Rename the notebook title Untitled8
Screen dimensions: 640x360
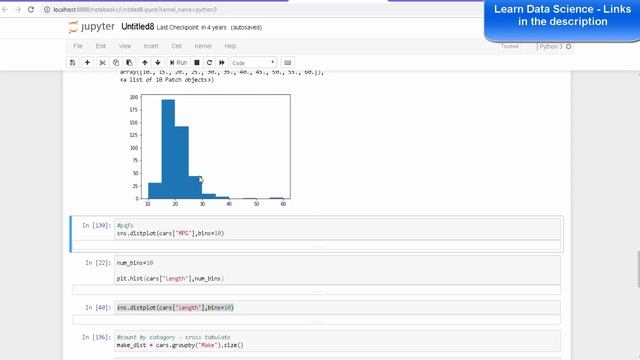[138, 27]
